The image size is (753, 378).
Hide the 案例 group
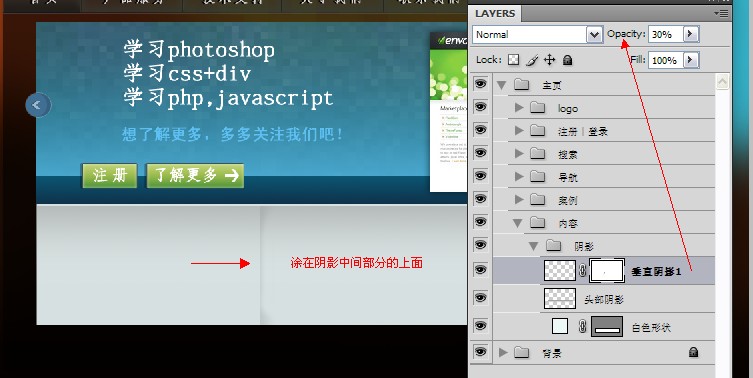tap(480, 198)
